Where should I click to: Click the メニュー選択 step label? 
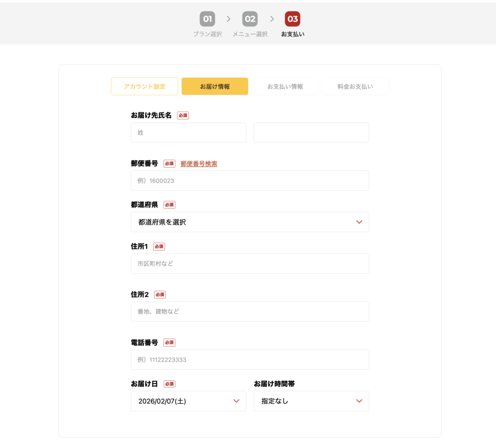(250, 34)
